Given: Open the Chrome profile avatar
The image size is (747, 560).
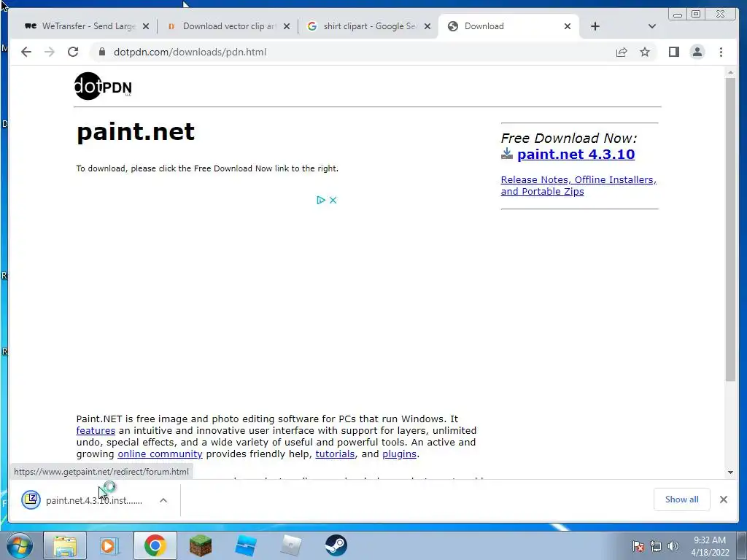Looking at the screenshot, I should click(697, 52).
